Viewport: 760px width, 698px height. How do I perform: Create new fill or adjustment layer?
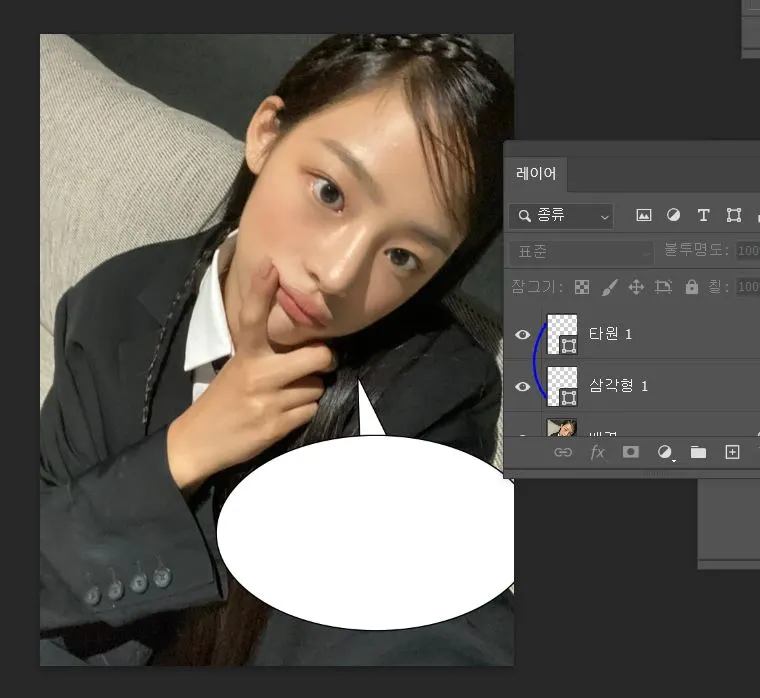click(x=665, y=453)
